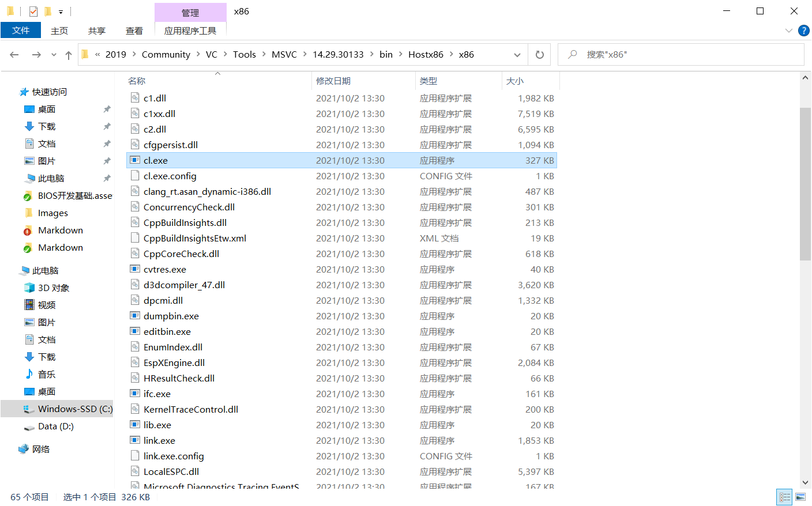The height and width of the screenshot is (506, 812).
Task: Open the Properties icon in Quick Access Toolbar
Action: (x=33, y=11)
